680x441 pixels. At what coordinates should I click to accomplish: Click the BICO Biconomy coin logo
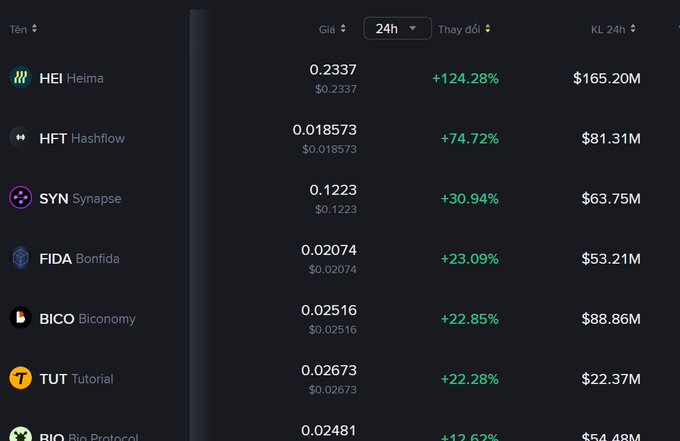click(x=20, y=318)
